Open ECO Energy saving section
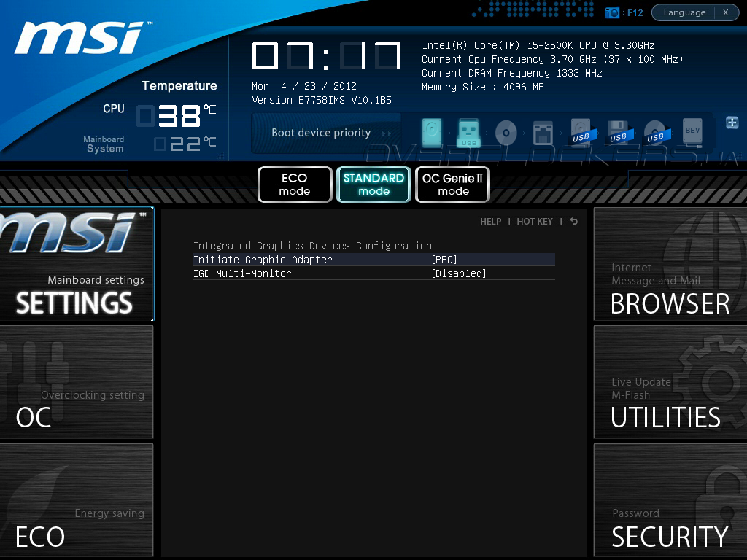 77,500
